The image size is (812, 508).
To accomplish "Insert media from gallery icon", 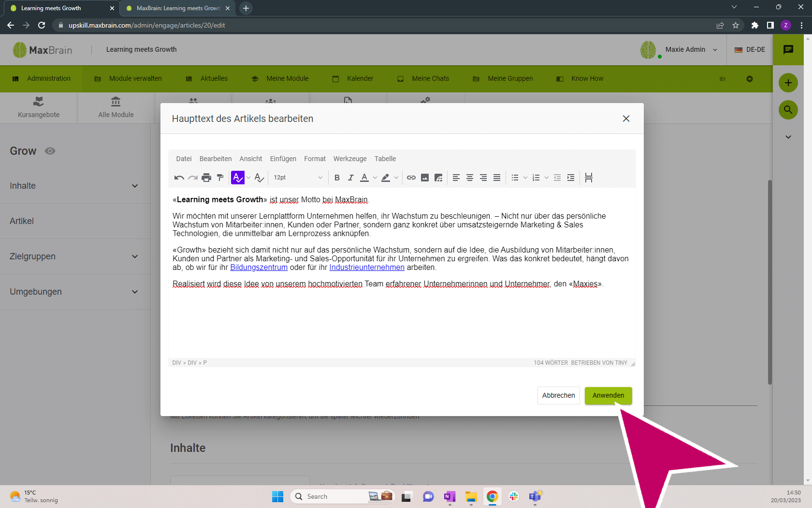I will click(438, 178).
